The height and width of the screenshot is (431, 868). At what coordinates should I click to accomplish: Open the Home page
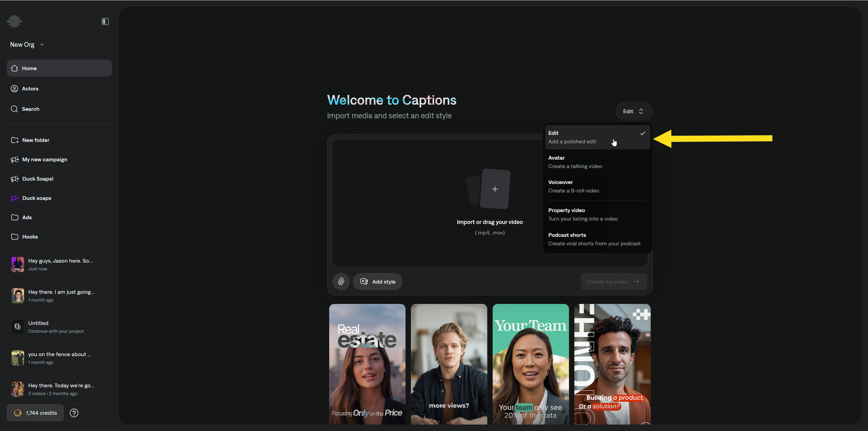click(59, 68)
